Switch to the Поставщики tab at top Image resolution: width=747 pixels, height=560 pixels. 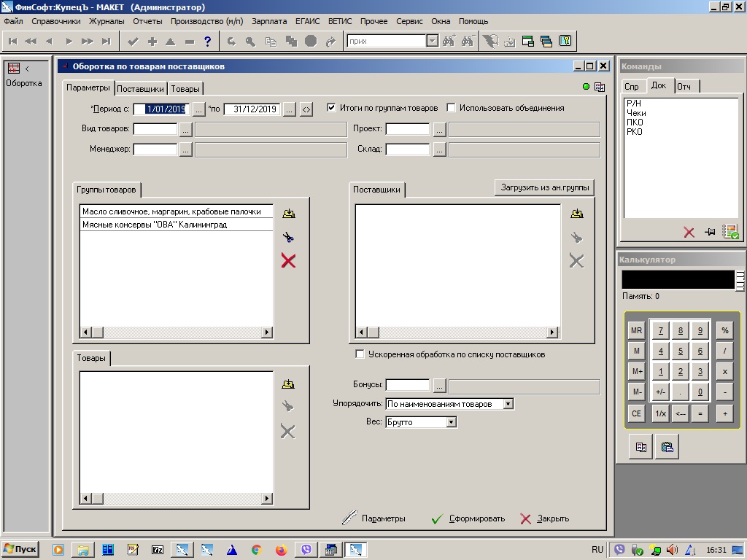[x=140, y=89]
